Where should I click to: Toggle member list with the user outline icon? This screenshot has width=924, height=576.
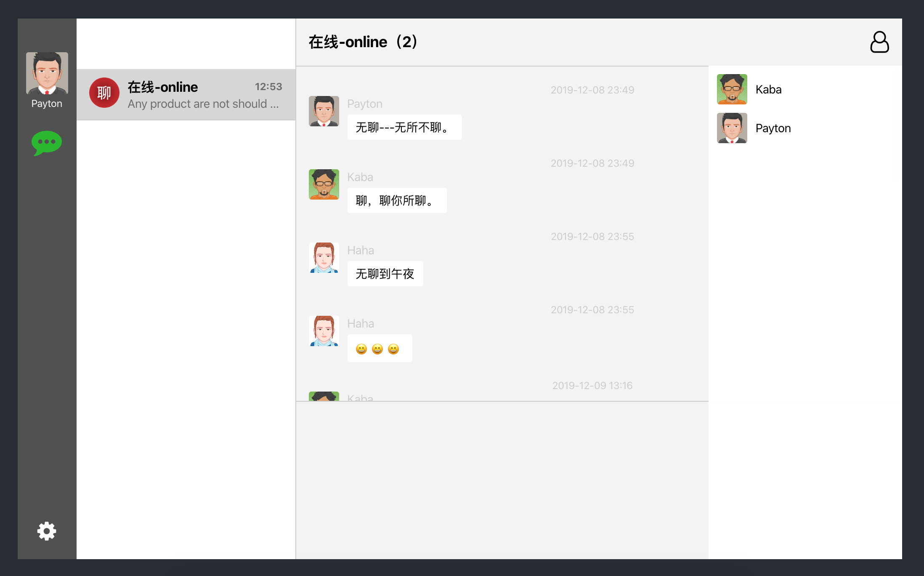coord(879,42)
